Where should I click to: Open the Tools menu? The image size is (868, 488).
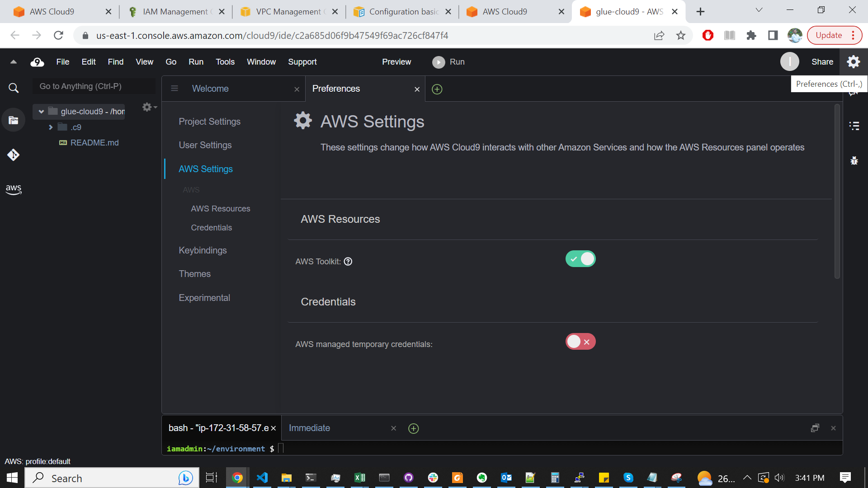coord(225,62)
